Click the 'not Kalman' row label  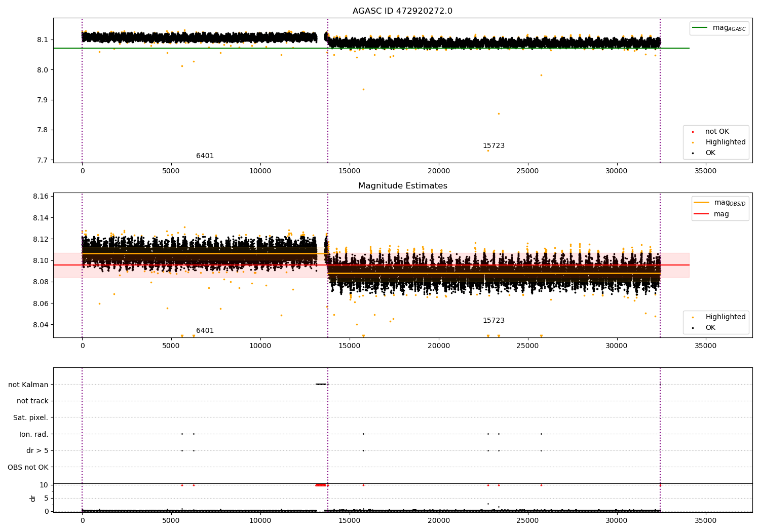[28, 385]
